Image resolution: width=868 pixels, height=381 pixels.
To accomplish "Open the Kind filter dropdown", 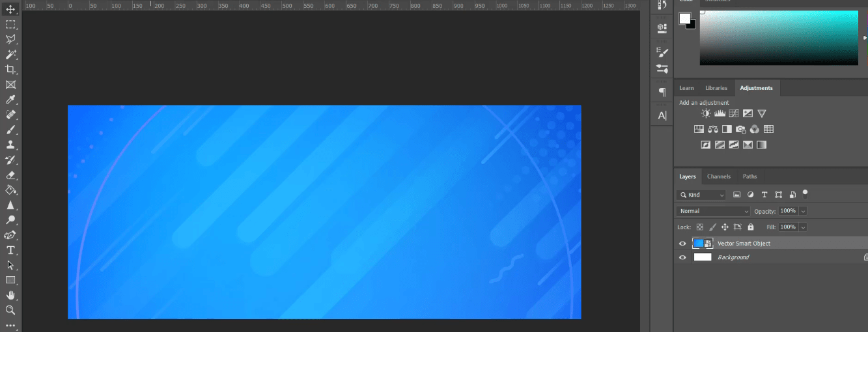I will (x=701, y=195).
